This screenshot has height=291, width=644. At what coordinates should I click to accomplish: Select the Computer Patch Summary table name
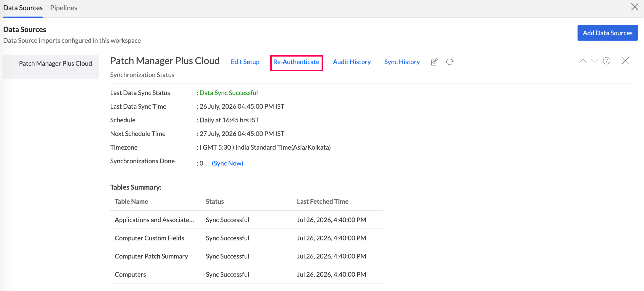point(151,256)
